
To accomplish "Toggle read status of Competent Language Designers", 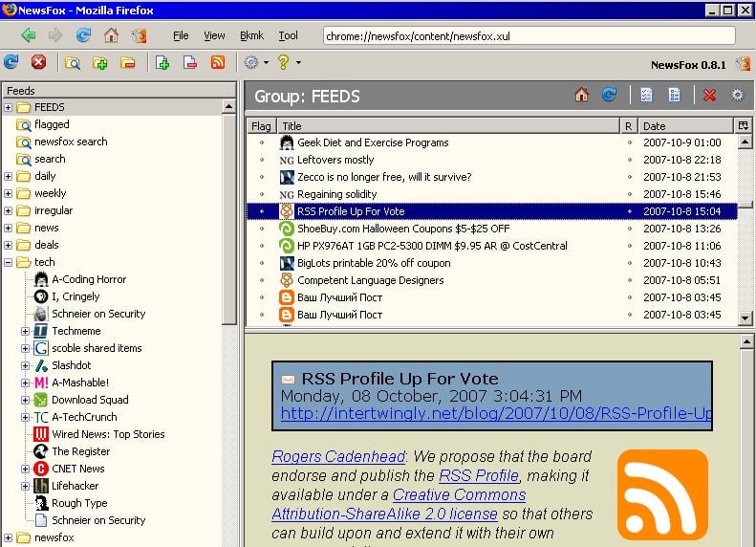I will click(629, 280).
